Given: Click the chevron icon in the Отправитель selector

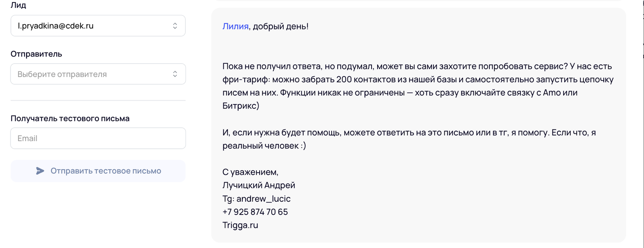Looking at the screenshot, I should tap(175, 74).
